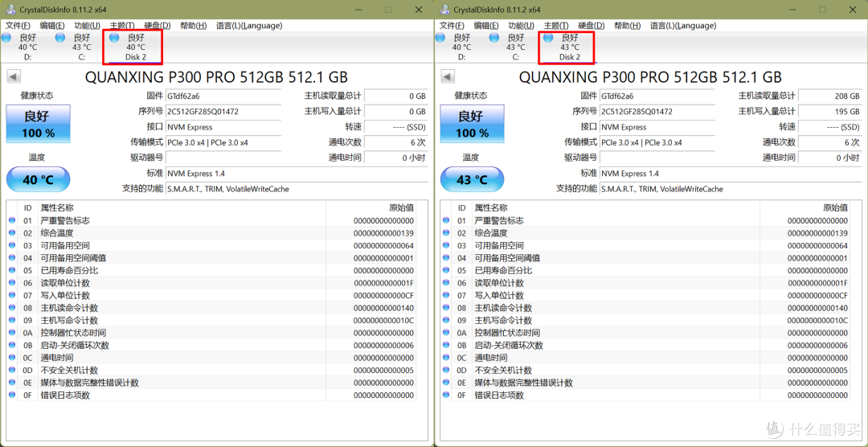
Task: Click 通电次数 field 6 次 in right window
Action: click(829, 142)
